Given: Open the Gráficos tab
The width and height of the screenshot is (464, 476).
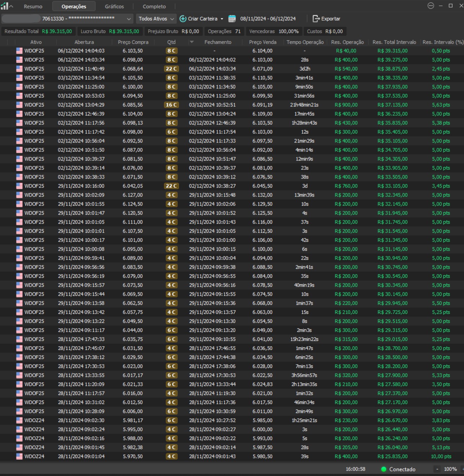Looking at the screenshot, I should pos(114,6).
